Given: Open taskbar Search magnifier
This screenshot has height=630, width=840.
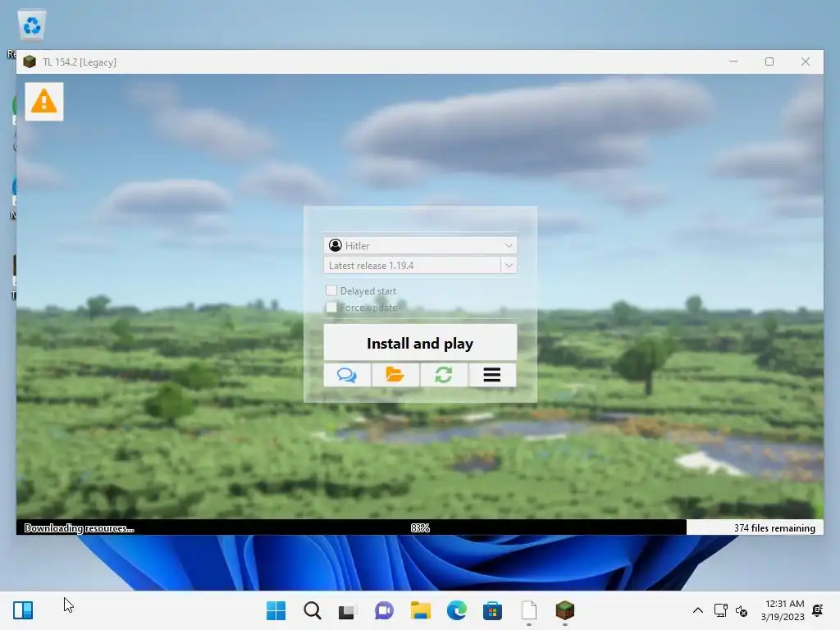Looking at the screenshot, I should (313, 610).
